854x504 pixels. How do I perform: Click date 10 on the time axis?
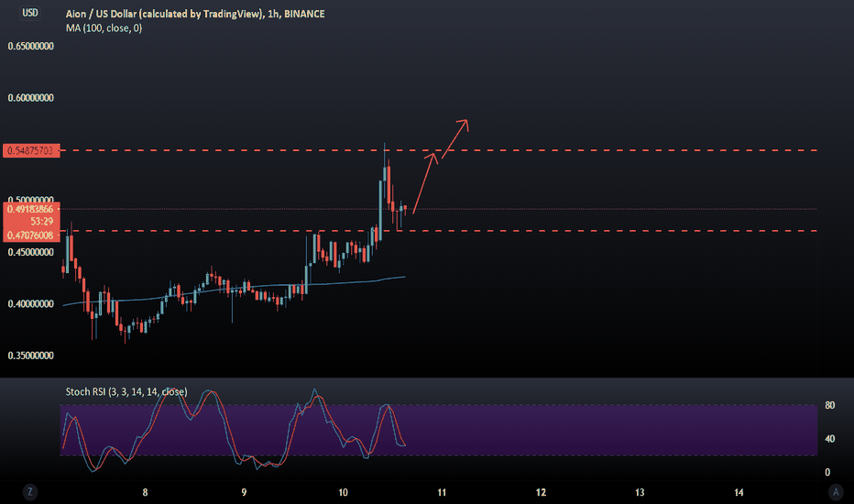pos(343,493)
